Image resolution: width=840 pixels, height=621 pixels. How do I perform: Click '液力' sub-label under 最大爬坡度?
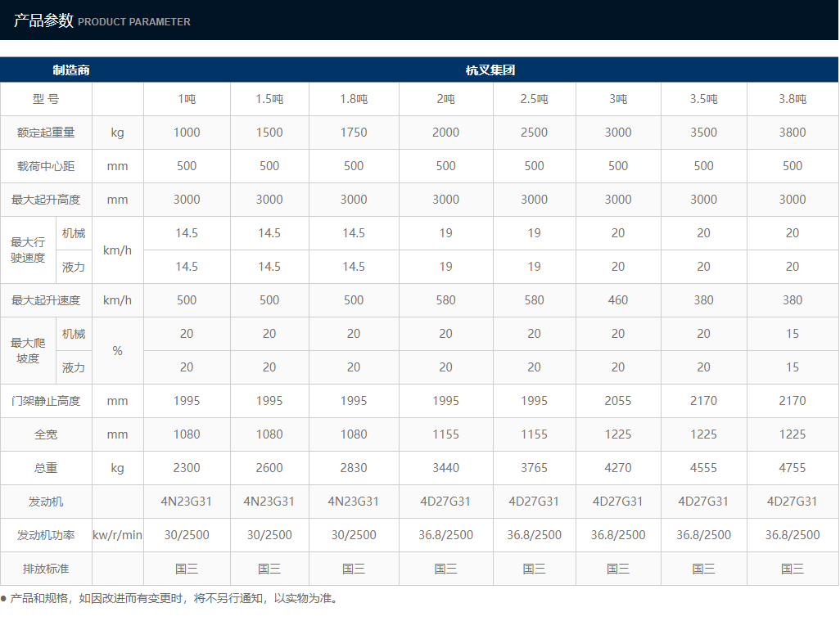[x=74, y=368]
